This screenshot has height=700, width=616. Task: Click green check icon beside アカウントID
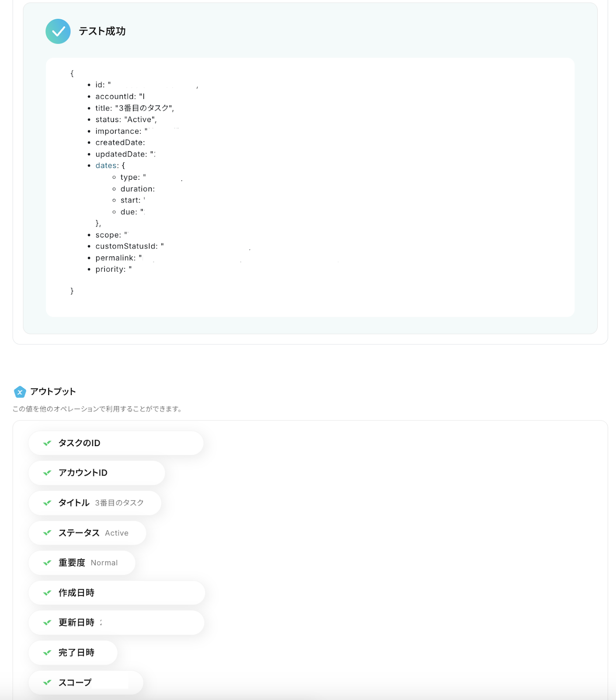tap(47, 473)
